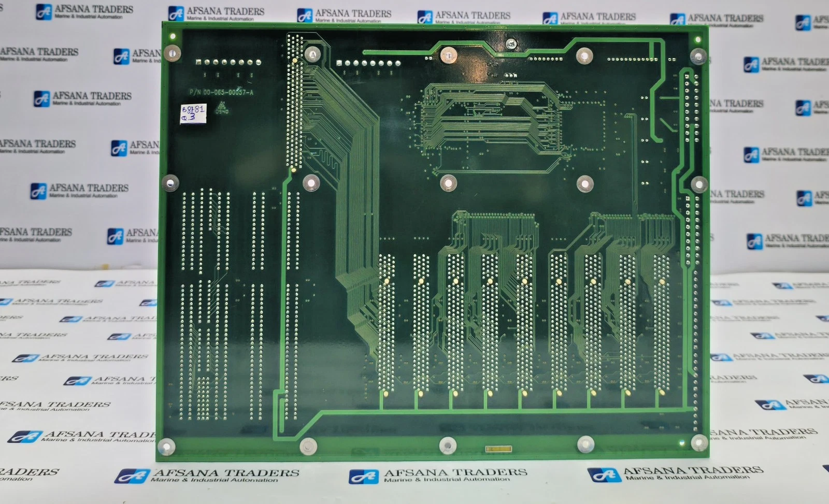Viewport: 829px width, 504px height.
Task: Click the gold contact pad on bottom board edge
Action: pos(498,449)
